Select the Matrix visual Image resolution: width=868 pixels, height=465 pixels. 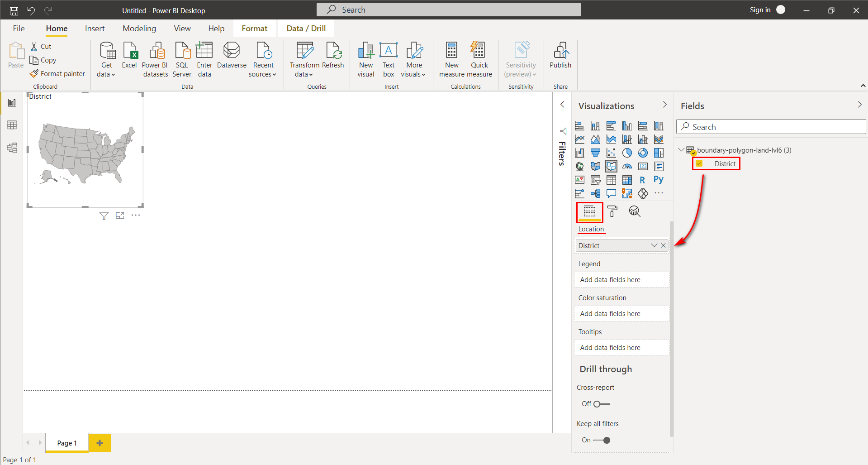(627, 180)
